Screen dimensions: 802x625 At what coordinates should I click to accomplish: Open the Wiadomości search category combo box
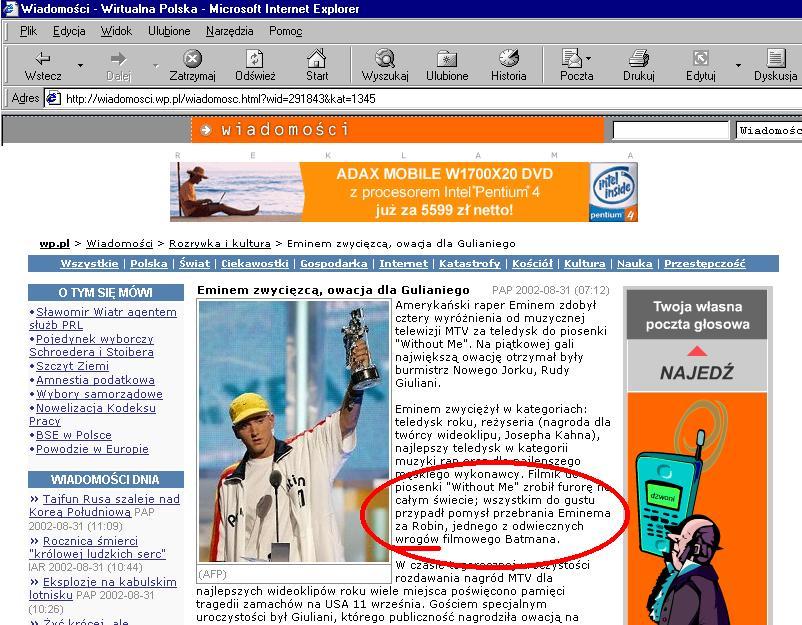coord(769,130)
